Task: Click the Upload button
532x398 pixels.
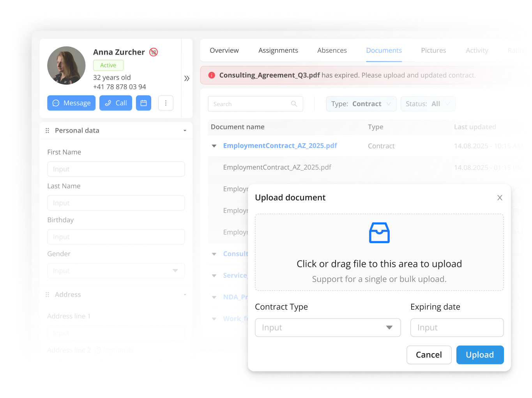Action: [479, 355]
